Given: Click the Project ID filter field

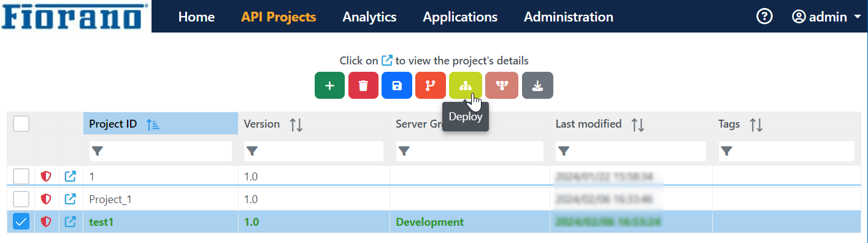Looking at the screenshot, I should pyautogui.click(x=161, y=151).
